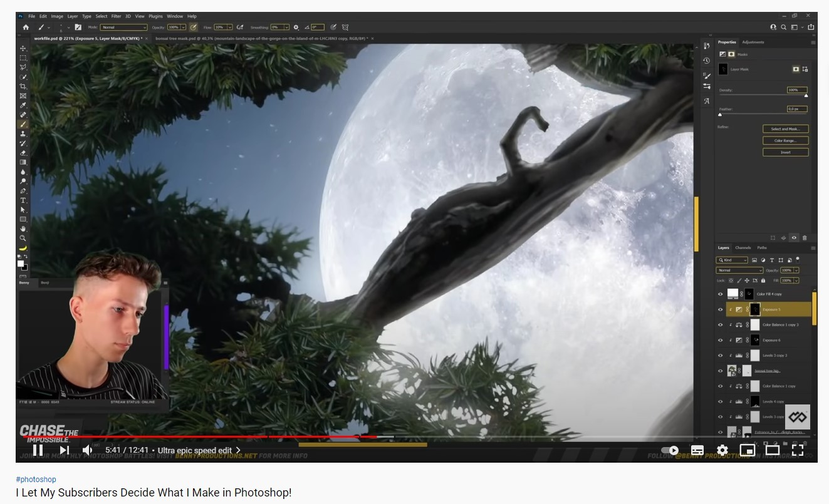Image resolution: width=829 pixels, height=504 pixels.
Task: Select the Zoom tool
Action: (23, 238)
